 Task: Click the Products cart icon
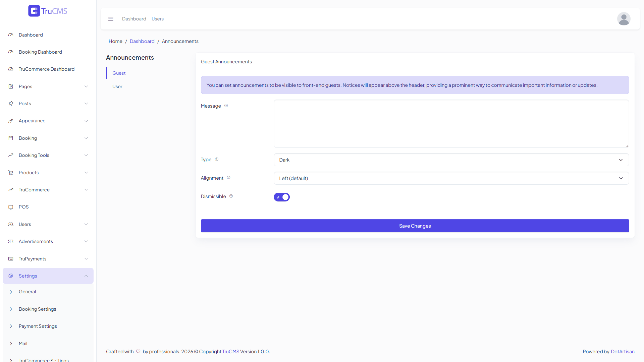(11, 173)
